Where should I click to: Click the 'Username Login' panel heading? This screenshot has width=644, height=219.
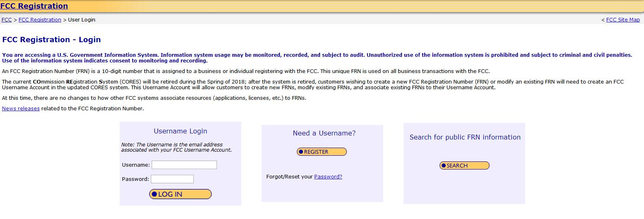[x=180, y=131]
